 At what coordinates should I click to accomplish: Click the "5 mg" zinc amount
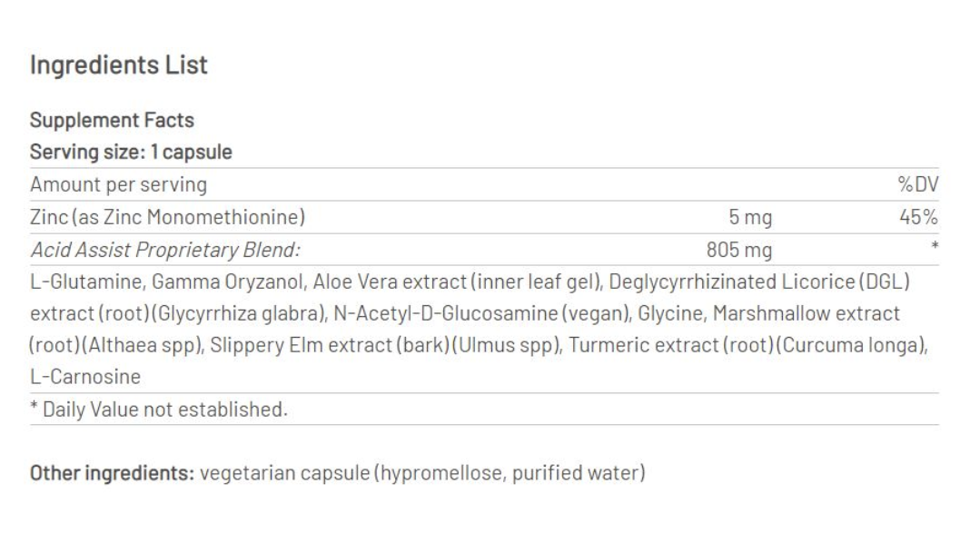(750, 217)
